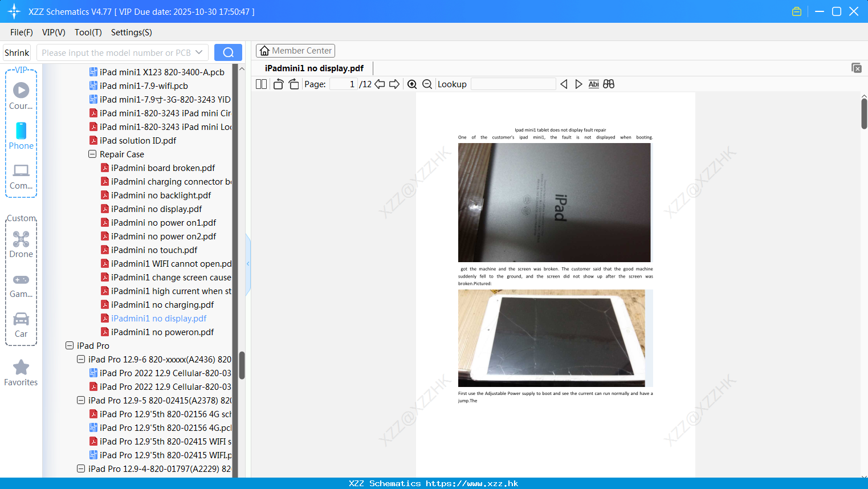Open the VIP(V) menu
Screen dimensions: 868x489
point(54,32)
